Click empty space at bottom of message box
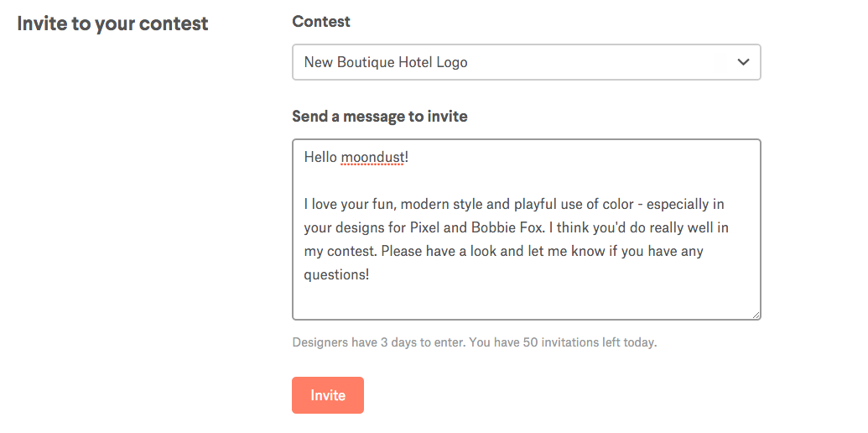Image resolution: width=868 pixels, height=433 pixels. tap(525, 300)
